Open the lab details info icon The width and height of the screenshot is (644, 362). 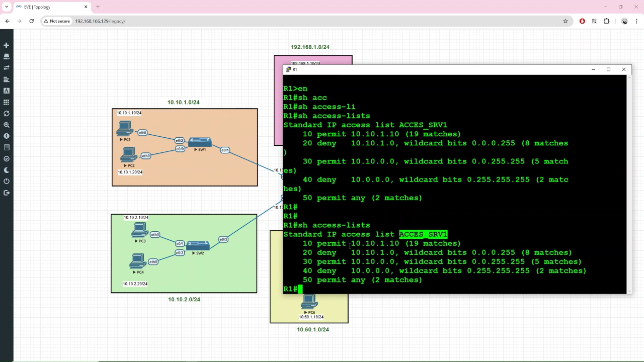7,135
